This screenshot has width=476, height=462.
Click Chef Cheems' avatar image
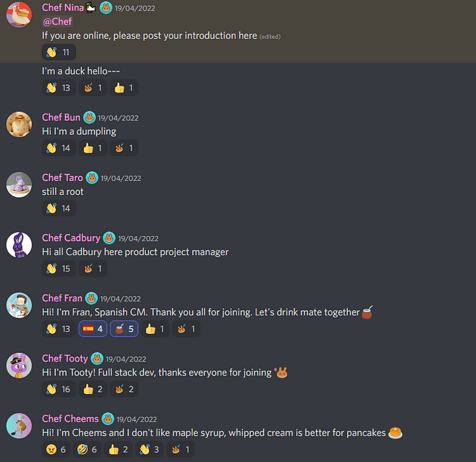[19, 426]
